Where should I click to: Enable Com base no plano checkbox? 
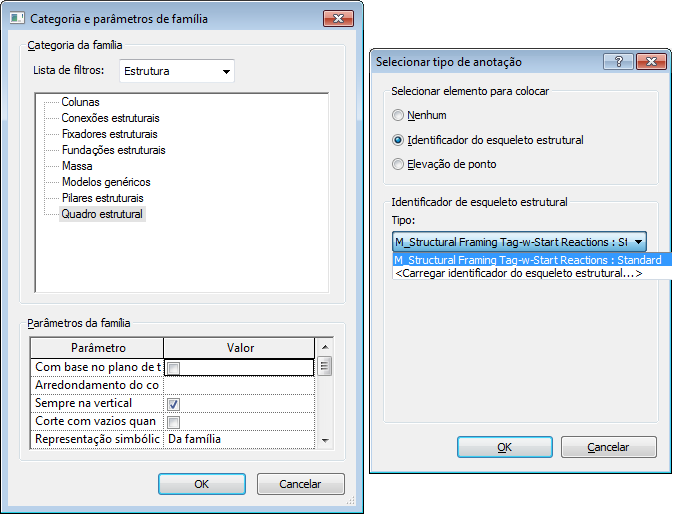[173, 368]
